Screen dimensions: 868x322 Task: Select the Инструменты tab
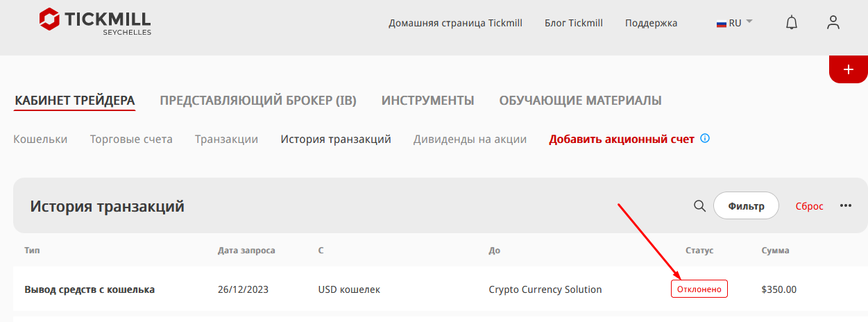[427, 101]
